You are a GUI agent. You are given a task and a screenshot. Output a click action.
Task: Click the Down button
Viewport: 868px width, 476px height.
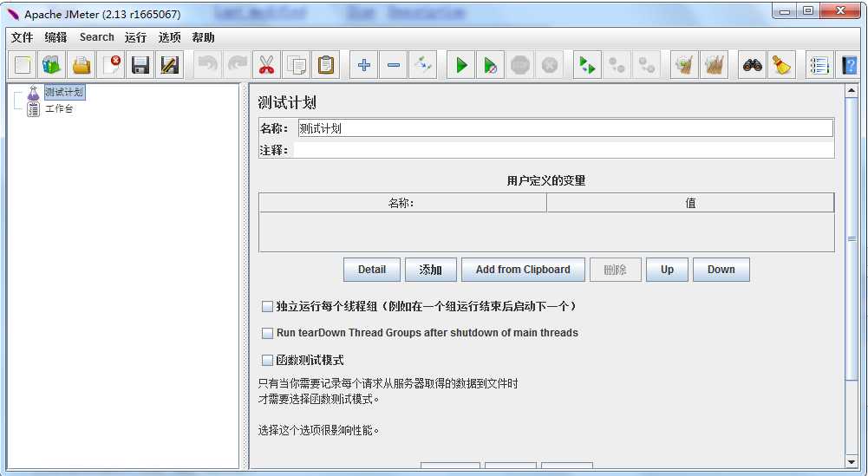click(721, 270)
